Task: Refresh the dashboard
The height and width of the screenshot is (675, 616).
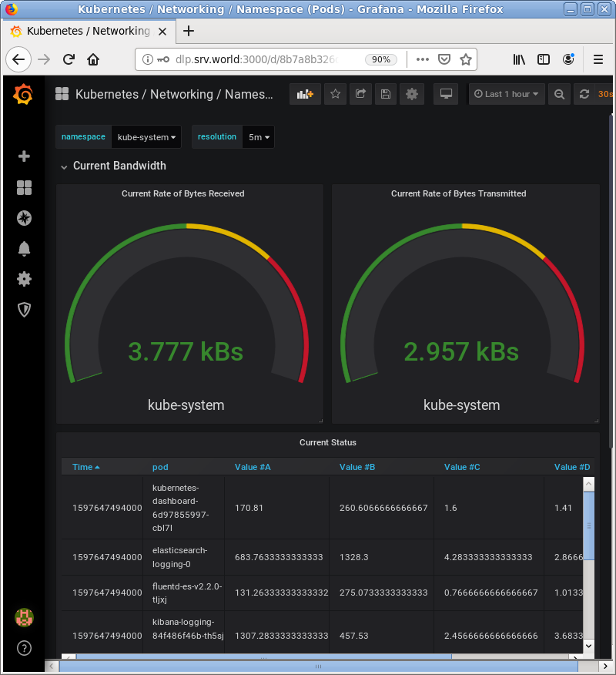Action: [584, 94]
